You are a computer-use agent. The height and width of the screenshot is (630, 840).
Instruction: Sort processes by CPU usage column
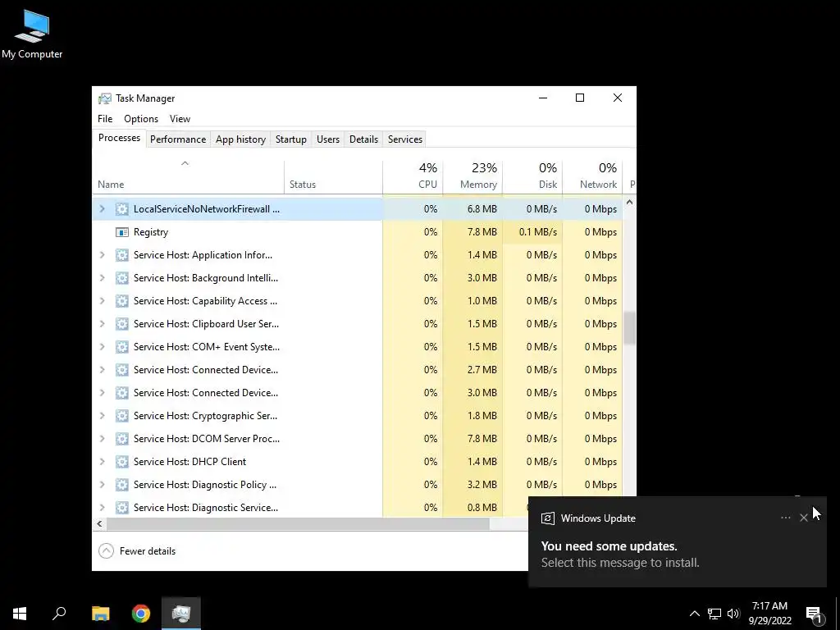(x=413, y=177)
